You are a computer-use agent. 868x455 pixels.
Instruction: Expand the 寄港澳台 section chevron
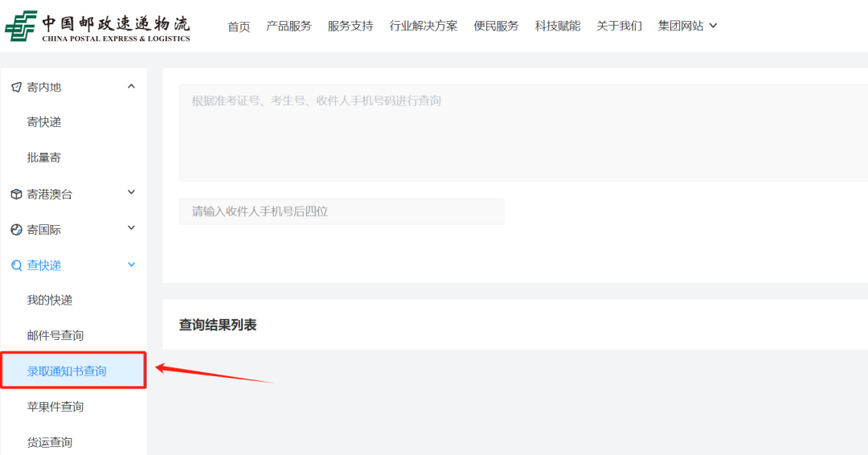(131, 193)
